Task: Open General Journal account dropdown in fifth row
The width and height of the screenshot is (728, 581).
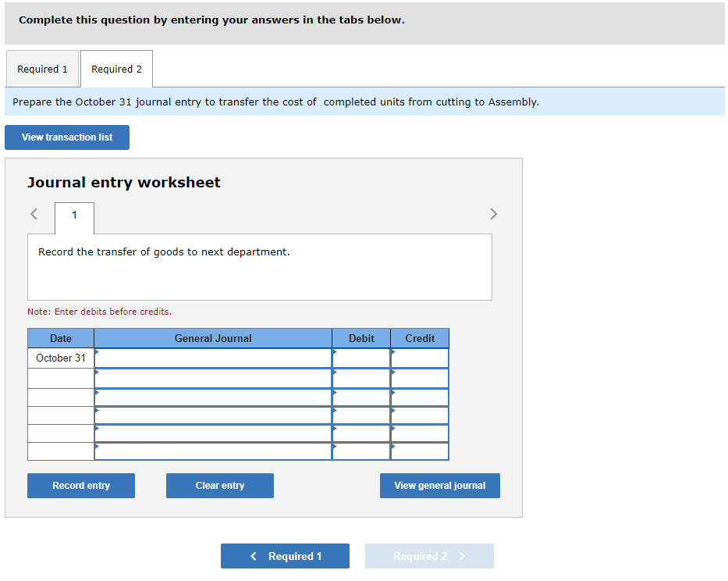Action: pyautogui.click(x=213, y=433)
